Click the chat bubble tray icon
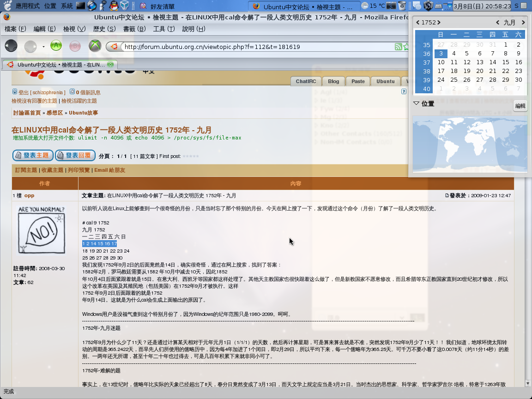532x399 pixels. [x=417, y=6]
